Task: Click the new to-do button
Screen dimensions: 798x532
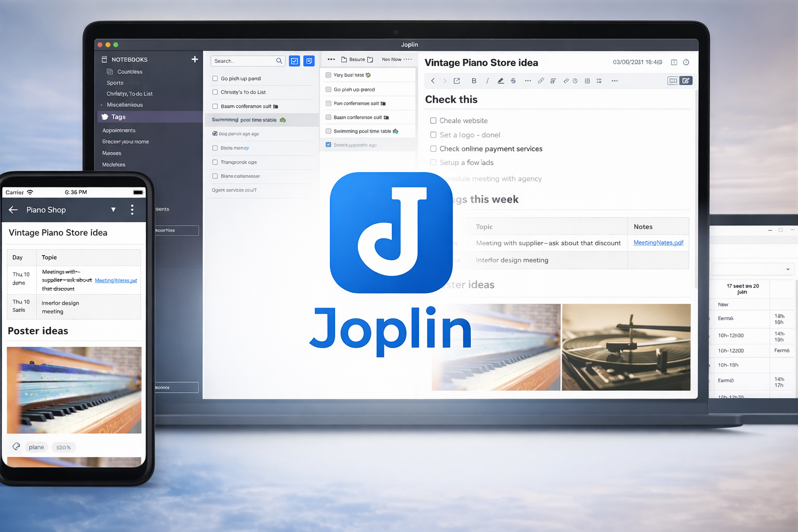Action: [x=295, y=61]
